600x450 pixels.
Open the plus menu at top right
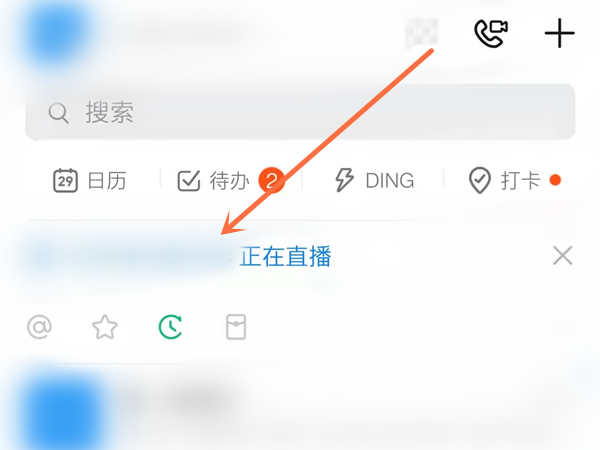point(559,33)
